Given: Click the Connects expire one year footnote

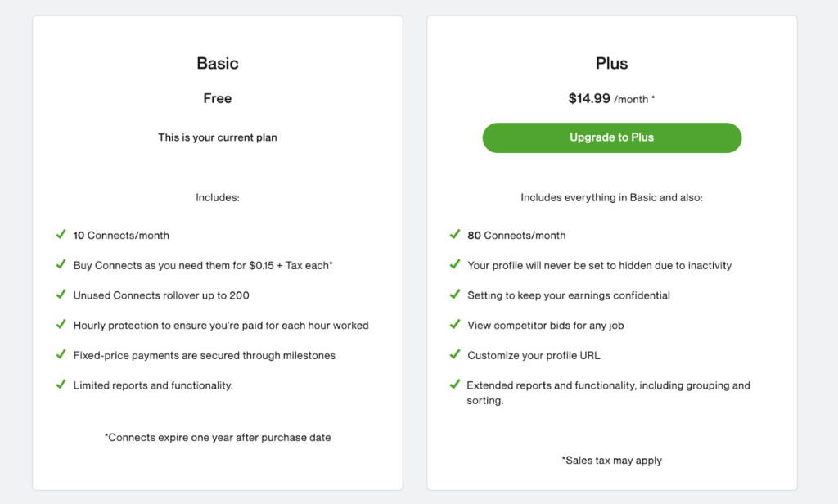Looking at the screenshot, I should click(218, 437).
